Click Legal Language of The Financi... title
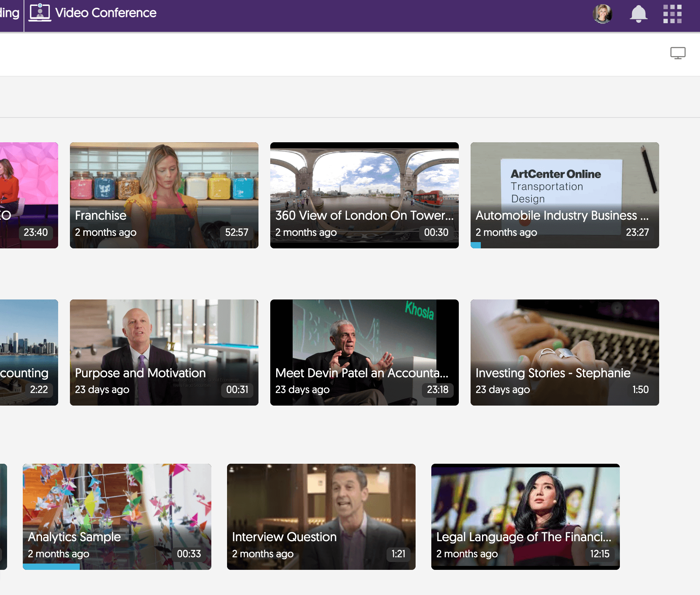This screenshot has height=595, width=700. [x=524, y=537]
